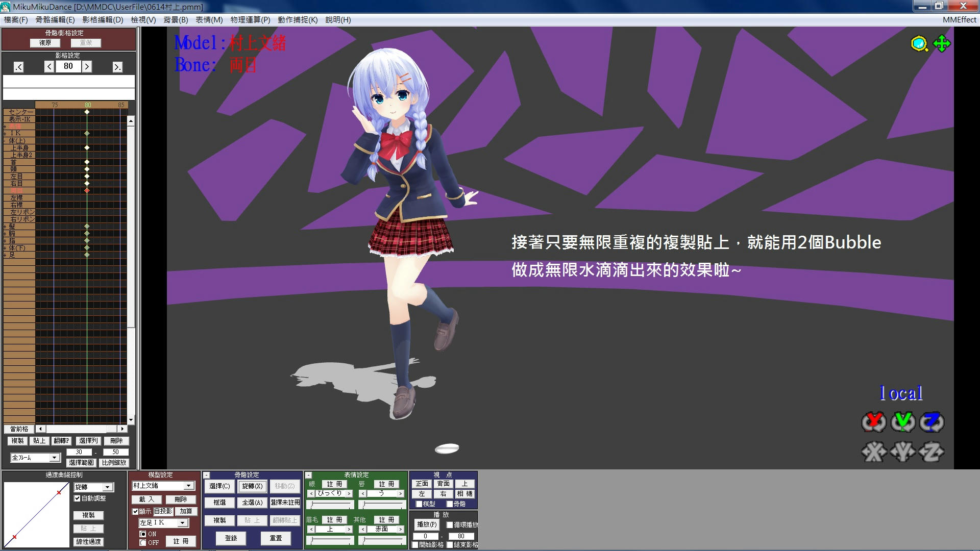
Task: Expand the 髮 bone group
Action: pos(5,226)
